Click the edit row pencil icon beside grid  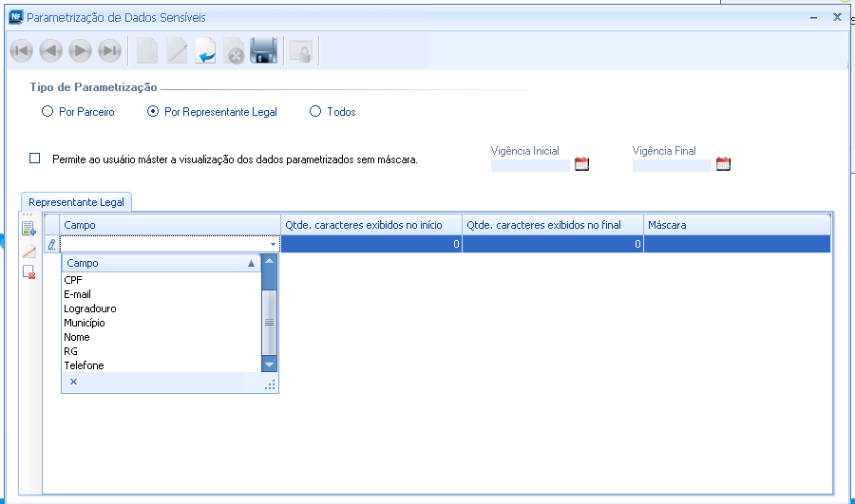tap(28, 251)
